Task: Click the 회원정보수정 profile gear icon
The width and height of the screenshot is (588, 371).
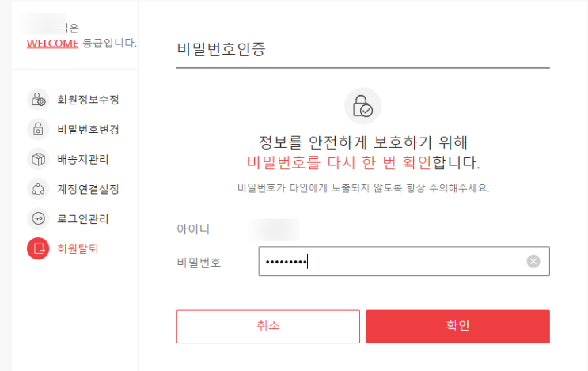Action: (x=38, y=99)
